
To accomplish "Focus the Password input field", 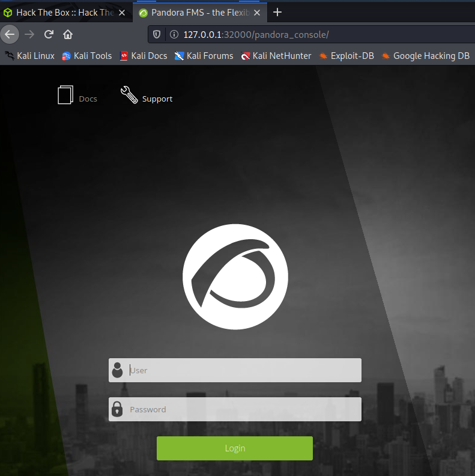I will tap(235, 409).
